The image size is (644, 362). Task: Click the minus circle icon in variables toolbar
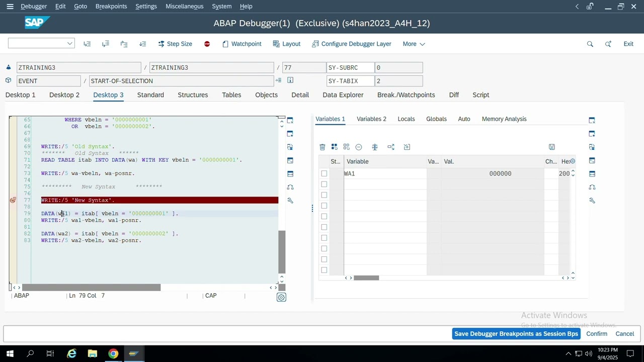(359, 147)
